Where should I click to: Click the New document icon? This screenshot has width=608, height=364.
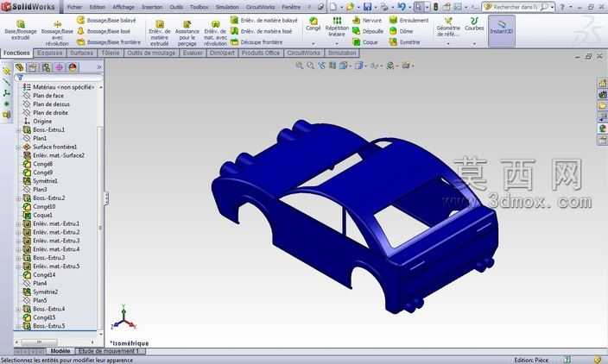pyautogui.click(x=333, y=7)
